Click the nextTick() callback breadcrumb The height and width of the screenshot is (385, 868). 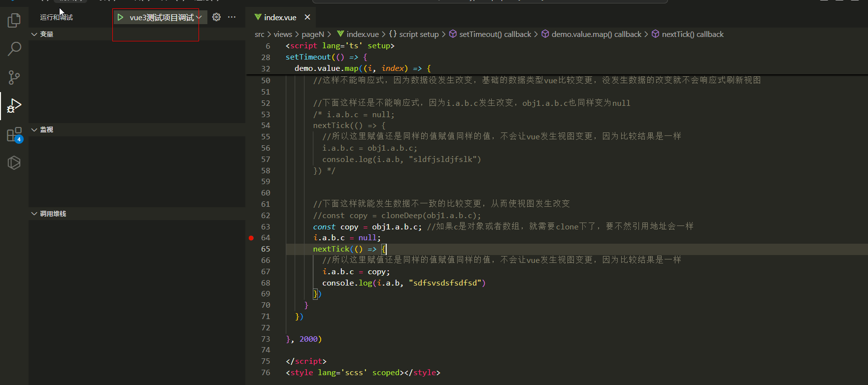click(x=693, y=34)
